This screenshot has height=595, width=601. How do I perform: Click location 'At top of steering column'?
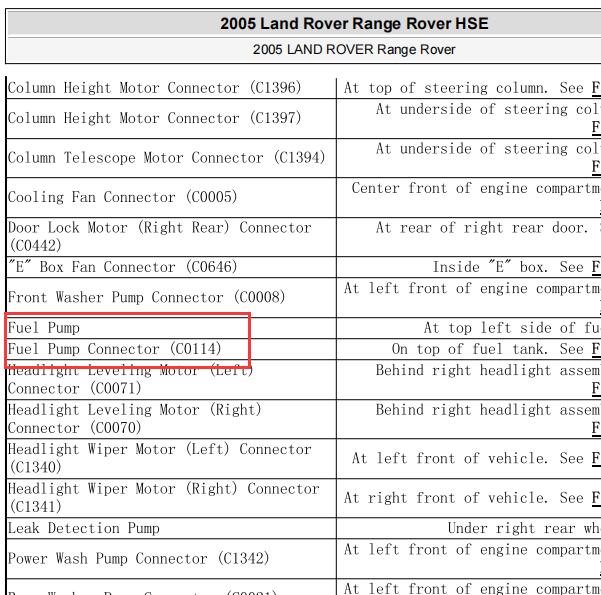click(x=446, y=88)
